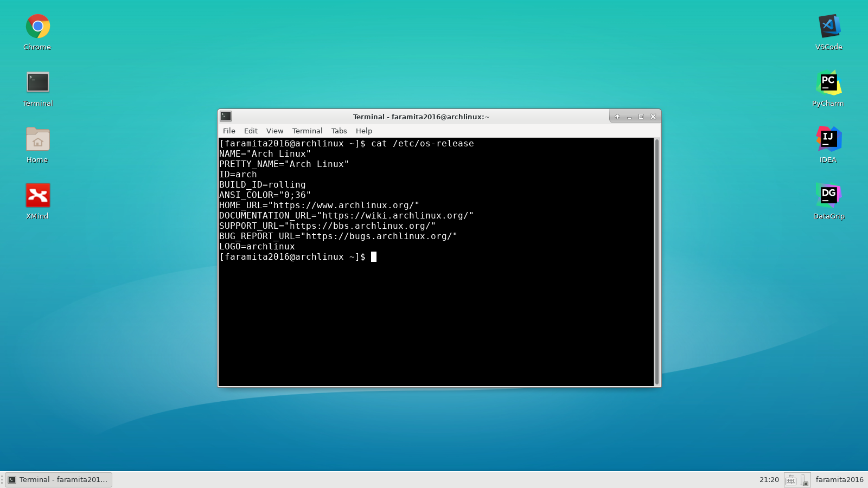868x488 pixels.
Task: Click the terminal vertical scrollbar
Action: click(x=657, y=262)
